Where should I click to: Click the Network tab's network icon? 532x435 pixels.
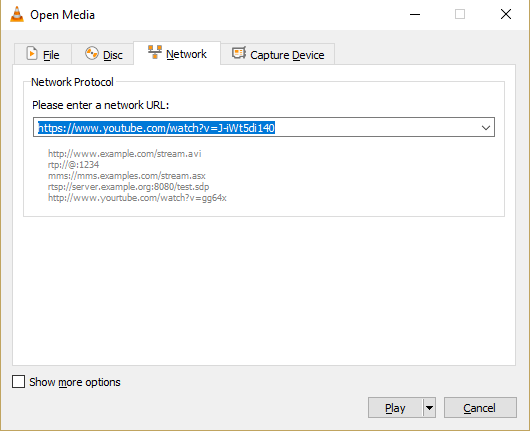155,52
